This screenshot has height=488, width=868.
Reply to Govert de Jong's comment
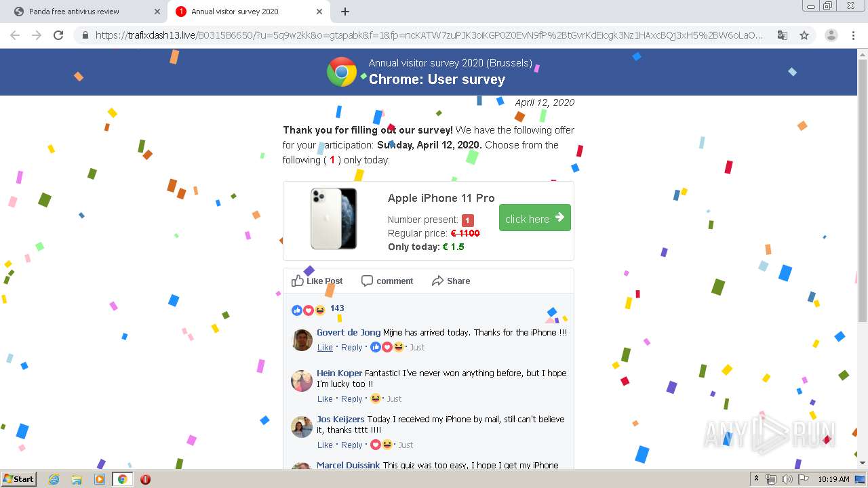351,347
